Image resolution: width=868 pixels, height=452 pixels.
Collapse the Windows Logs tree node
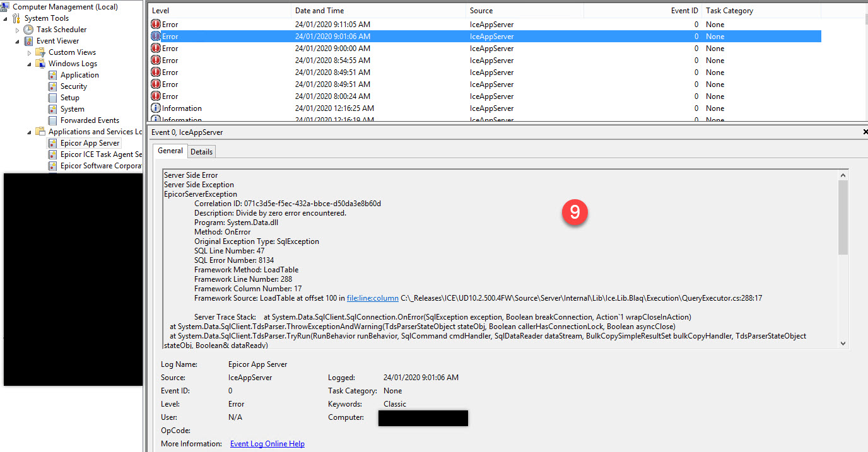click(30, 64)
